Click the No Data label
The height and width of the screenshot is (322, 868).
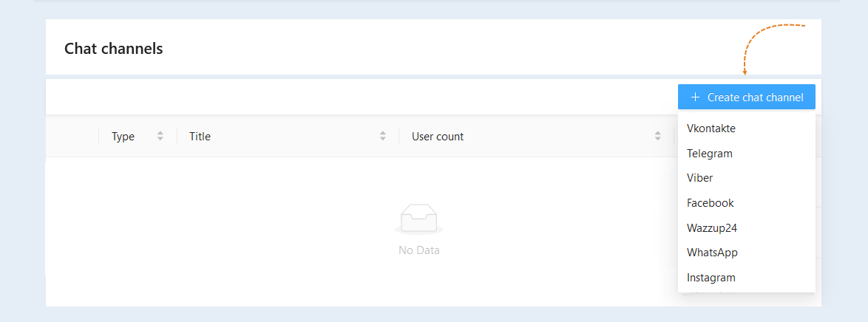[419, 250]
